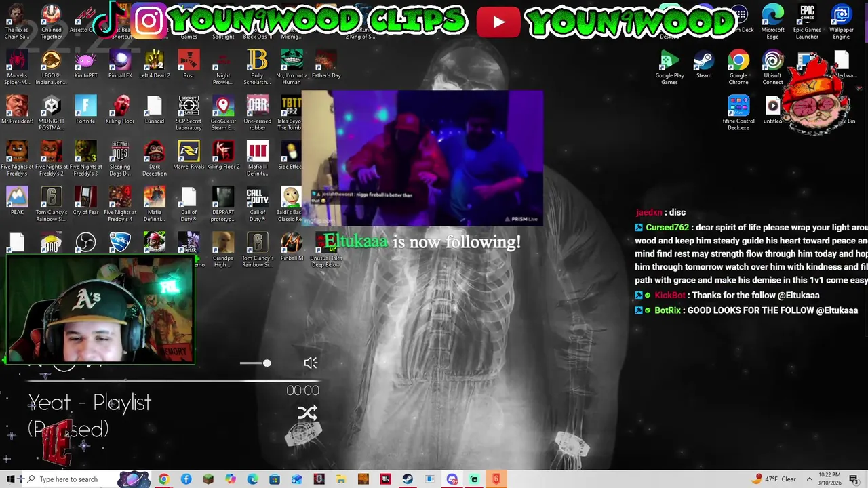Click the 00:00 playback time
Image resolution: width=868 pixels, height=488 pixels.
pos(302,390)
